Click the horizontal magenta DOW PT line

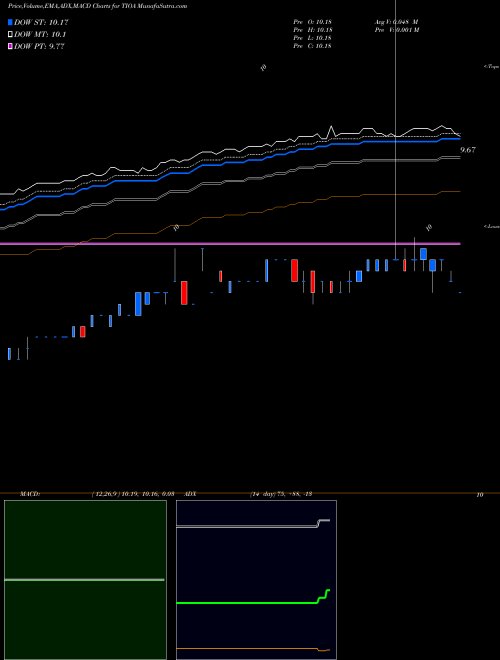[x=230, y=244]
